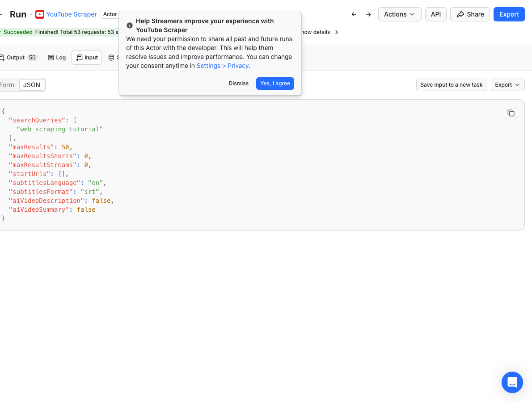Click Yes, I agree button
Image resolution: width=532 pixels, height=402 pixels.
pos(275,84)
